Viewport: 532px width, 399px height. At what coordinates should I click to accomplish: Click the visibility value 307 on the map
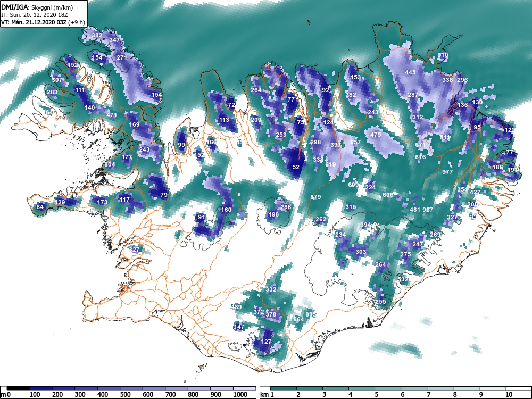click(x=57, y=80)
